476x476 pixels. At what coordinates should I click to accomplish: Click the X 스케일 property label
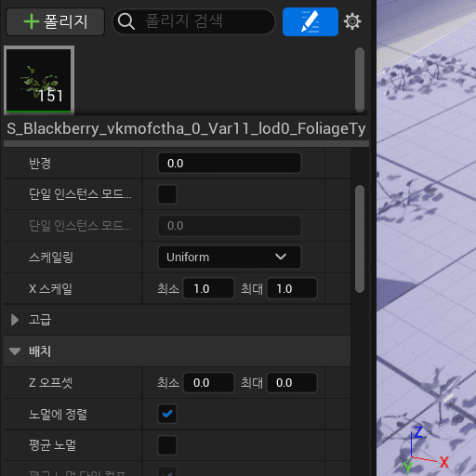point(50,288)
